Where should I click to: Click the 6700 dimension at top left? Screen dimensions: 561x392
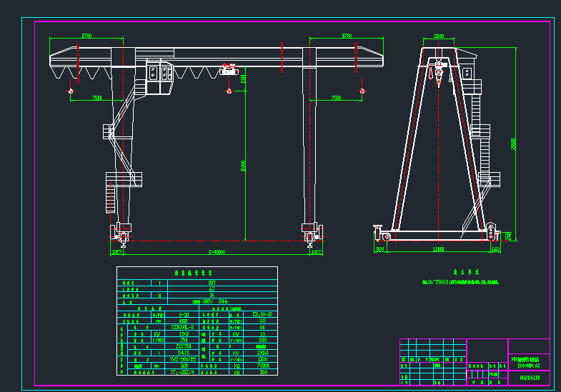(86, 36)
